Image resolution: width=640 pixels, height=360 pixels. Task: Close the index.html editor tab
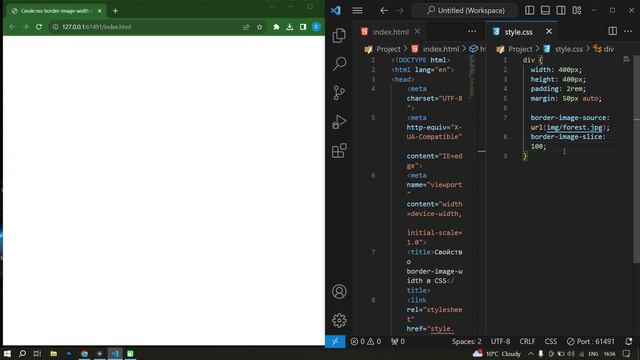click(x=417, y=31)
